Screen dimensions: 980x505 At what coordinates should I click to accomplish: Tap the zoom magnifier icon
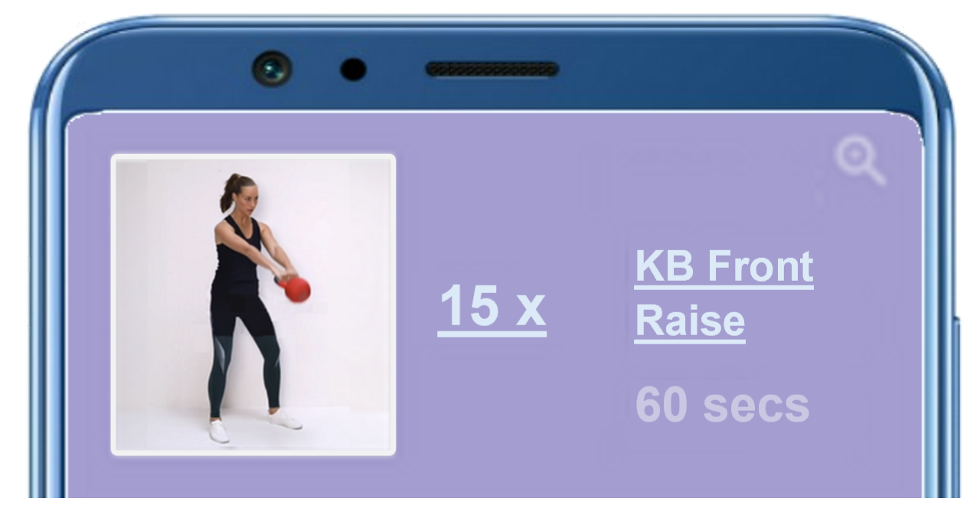pos(860,161)
